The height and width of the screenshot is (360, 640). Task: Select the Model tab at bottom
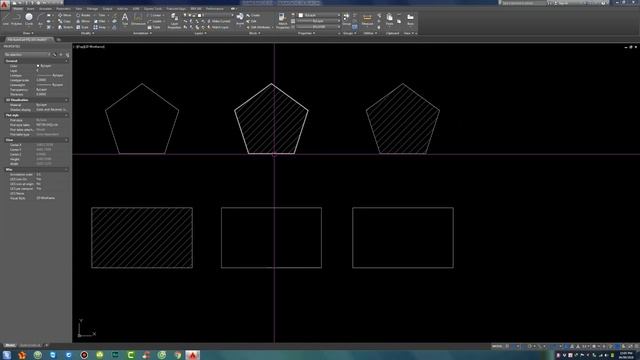pyautogui.click(x=10, y=345)
